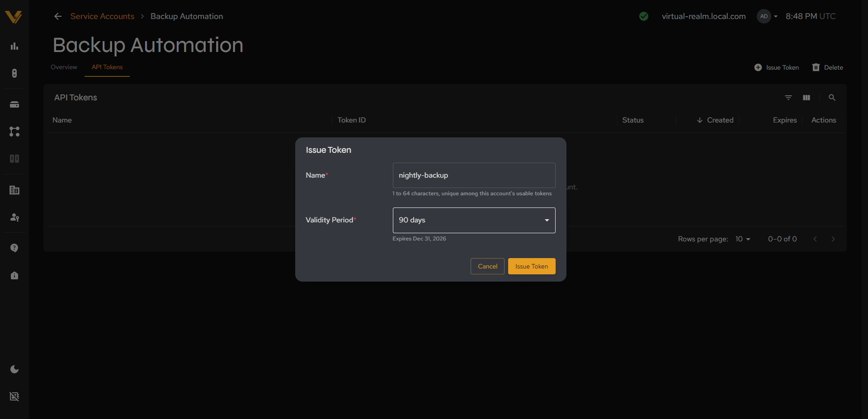Click the green connection status checkmark
Viewport: 868px width, 419px height.
(644, 16)
